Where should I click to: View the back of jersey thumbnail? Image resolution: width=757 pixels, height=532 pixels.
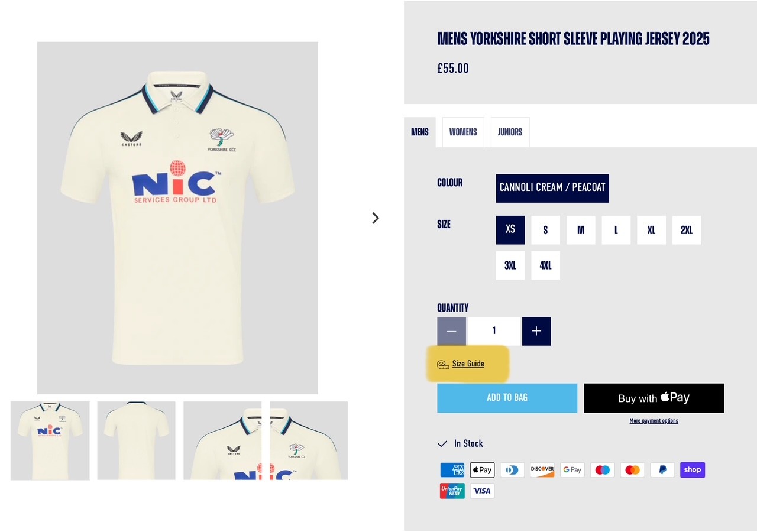(x=136, y=440)
